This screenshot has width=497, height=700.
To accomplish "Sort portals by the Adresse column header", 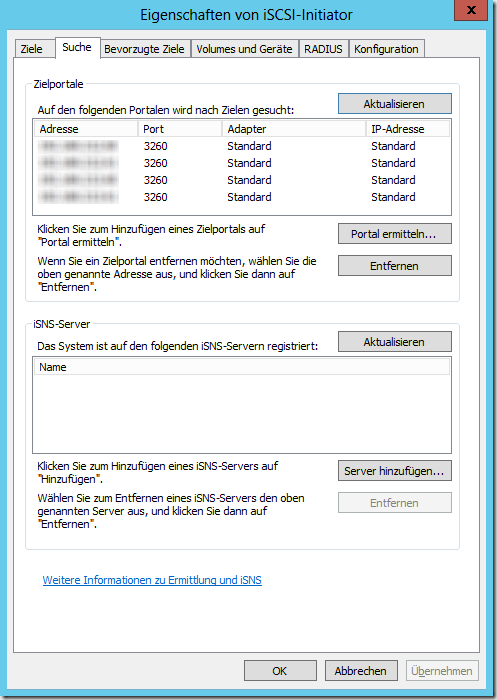I will (x=86, y=129).
